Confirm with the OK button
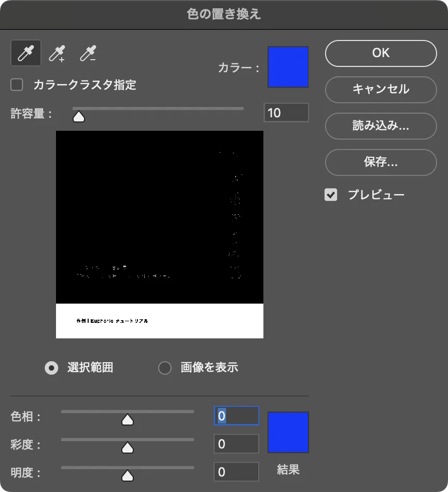 381,53
